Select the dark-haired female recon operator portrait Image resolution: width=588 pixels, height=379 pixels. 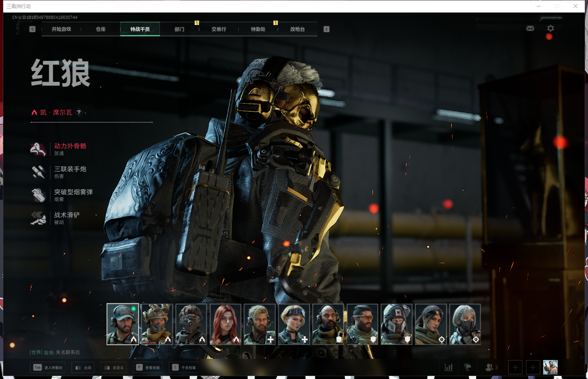431,324
